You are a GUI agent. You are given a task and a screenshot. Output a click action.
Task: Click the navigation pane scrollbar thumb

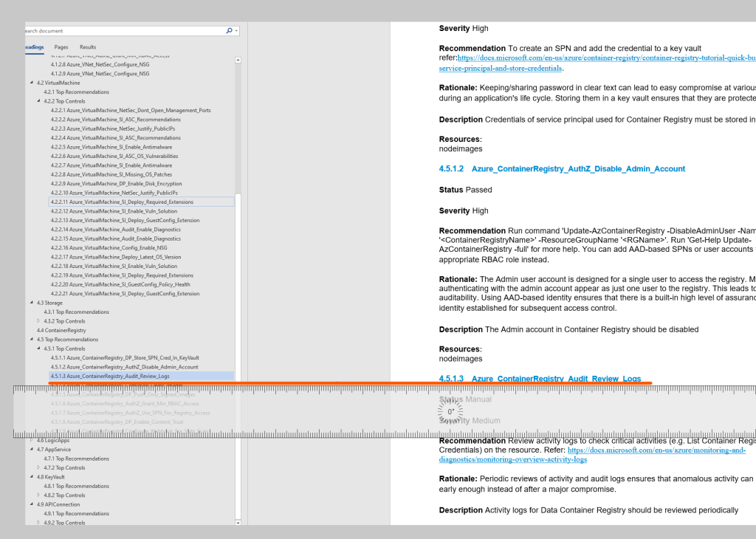pos(238,129)
